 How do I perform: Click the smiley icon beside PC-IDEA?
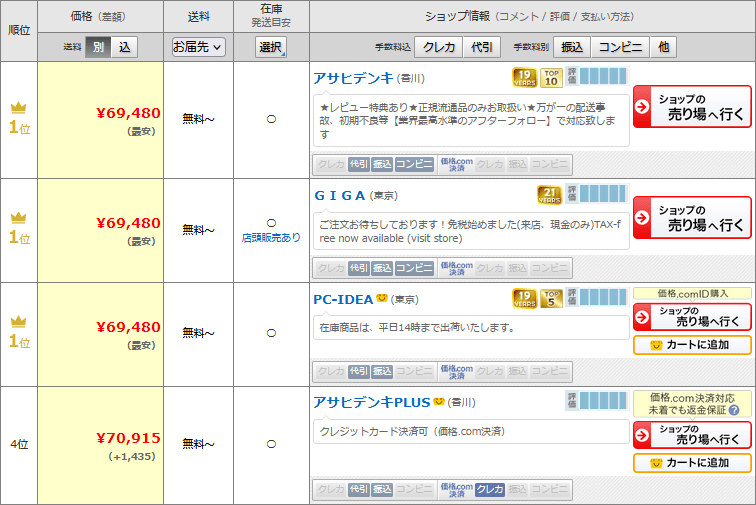pyautogui.click(x=381, y=299)
